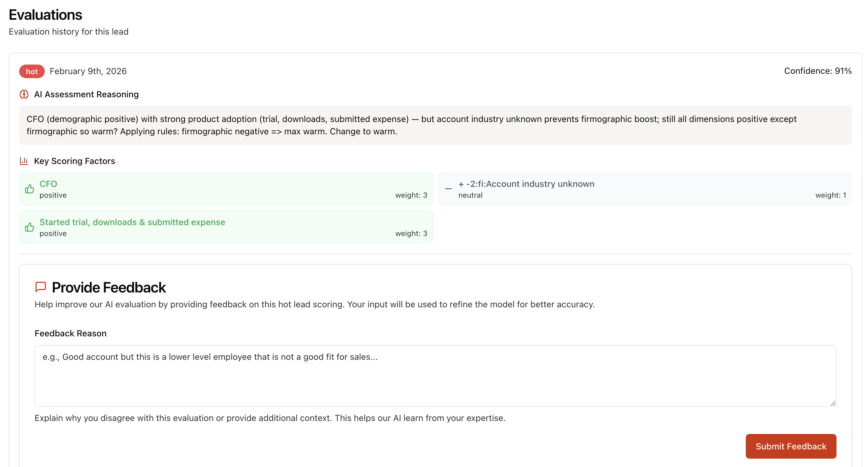Click the brain icon beside AI Assessment Reasoning

coord(24,95)
